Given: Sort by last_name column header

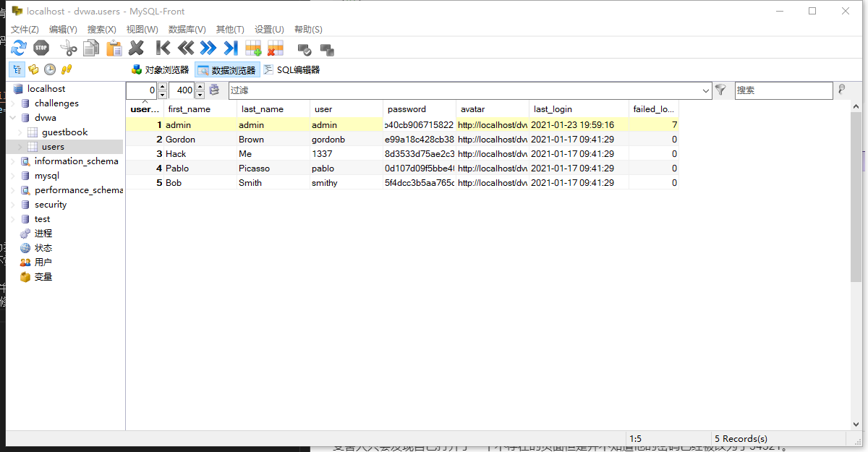Looking at the screenshot, I should click(273, 109).
